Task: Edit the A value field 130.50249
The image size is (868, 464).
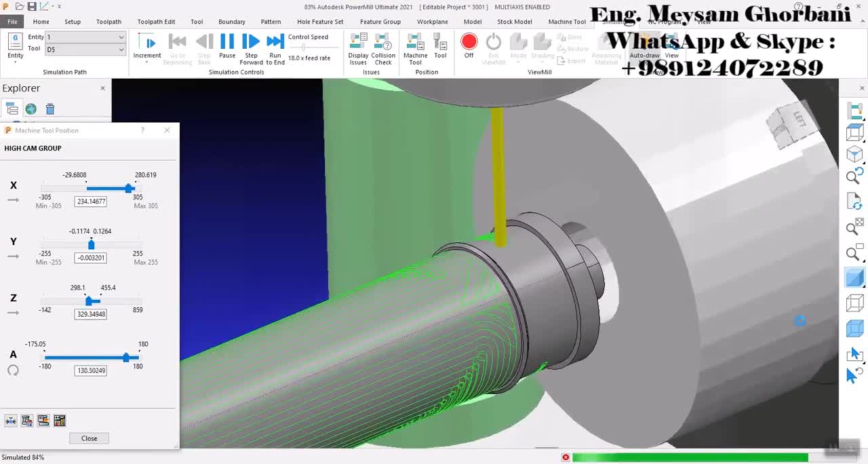Action: pos(91,370)
